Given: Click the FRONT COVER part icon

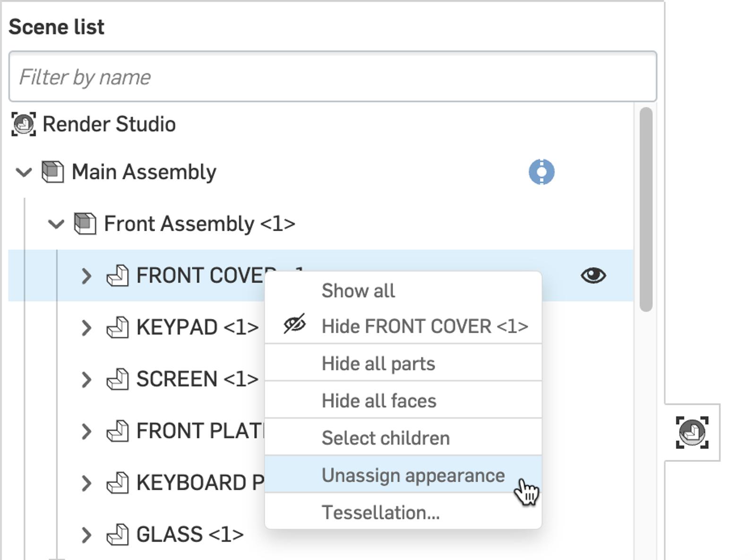Looking at the screenshot, I should 117,276.
